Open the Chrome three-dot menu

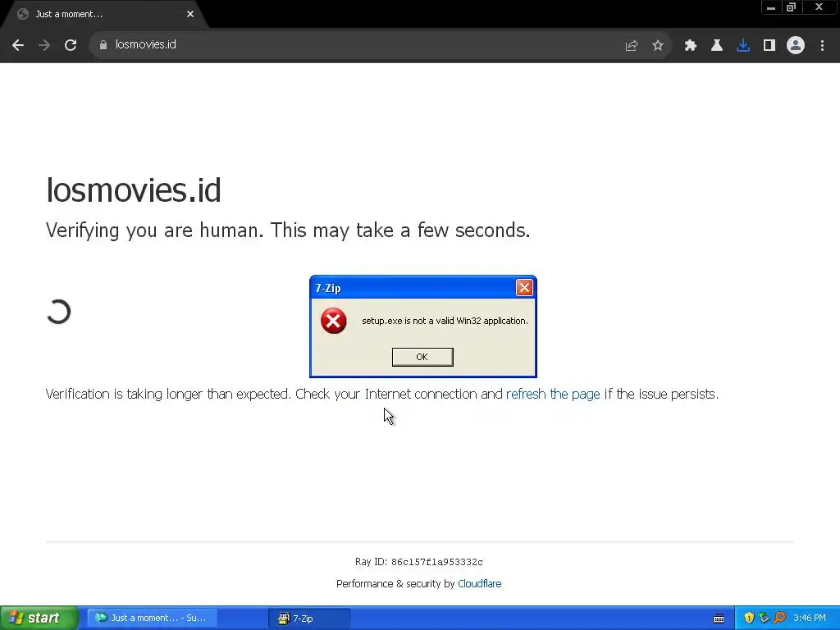[822, 46]
